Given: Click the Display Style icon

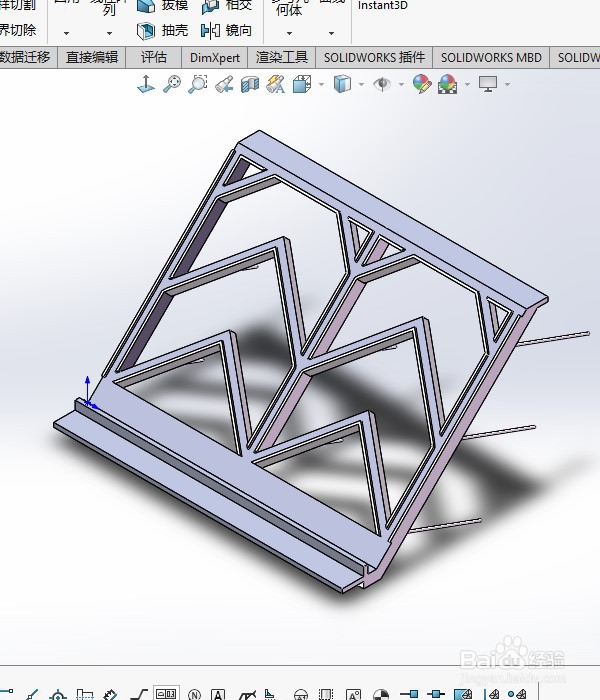Looking at the screenshot, I should click(342, 84).
